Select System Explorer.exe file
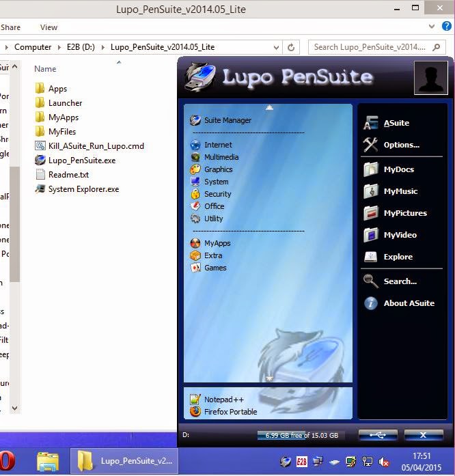 (77, 189)
